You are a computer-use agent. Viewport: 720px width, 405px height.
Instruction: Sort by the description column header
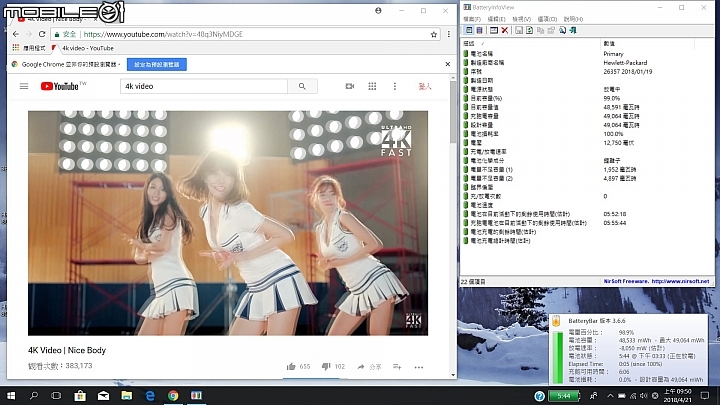pyautogui.click(x=531, y=44)
